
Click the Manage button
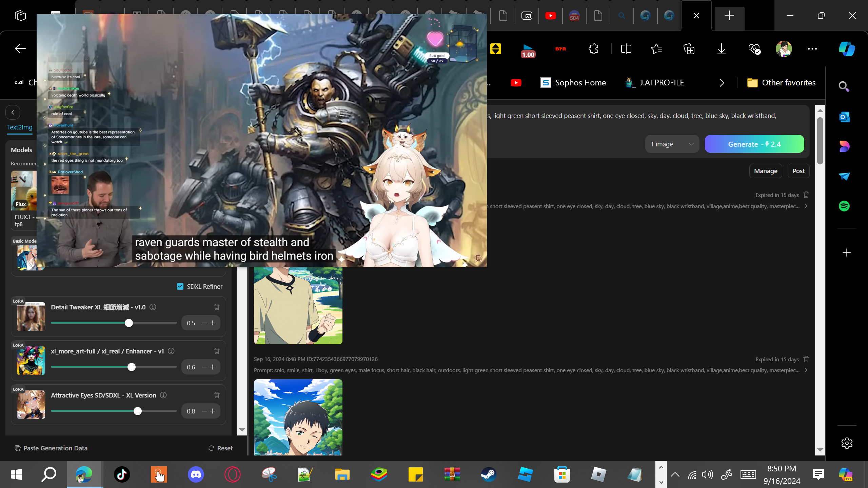(766, 171)
